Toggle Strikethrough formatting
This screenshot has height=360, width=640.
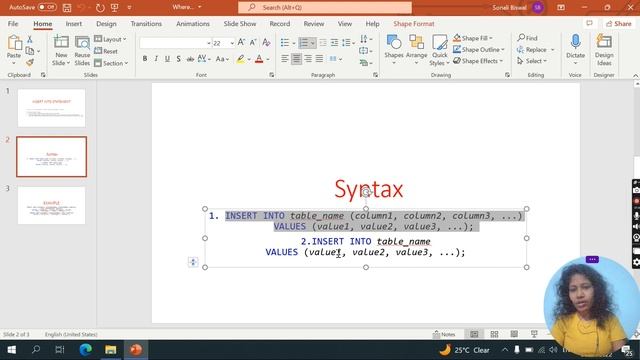point(190,59)
